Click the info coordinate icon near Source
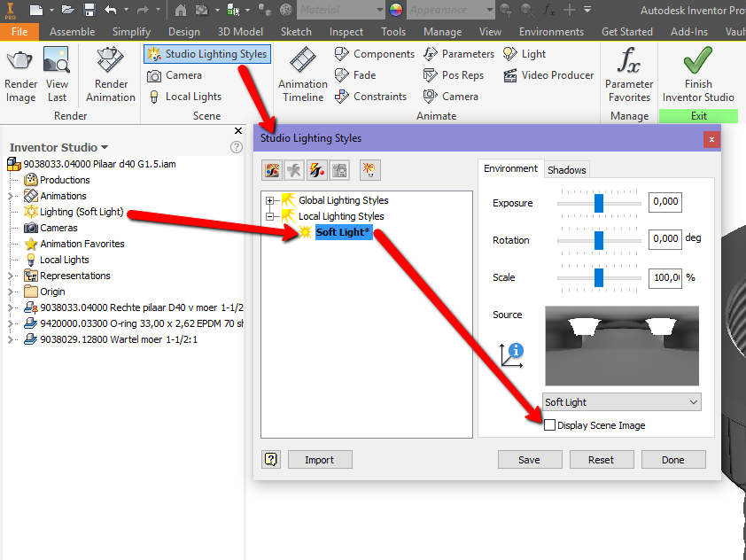Viewport: 746px width, 560px height. pyautogui.click(x=511, y=355)
